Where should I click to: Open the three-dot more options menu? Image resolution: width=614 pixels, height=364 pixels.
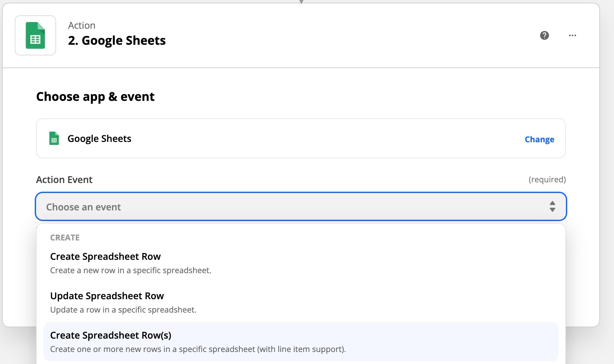[573, 35]
